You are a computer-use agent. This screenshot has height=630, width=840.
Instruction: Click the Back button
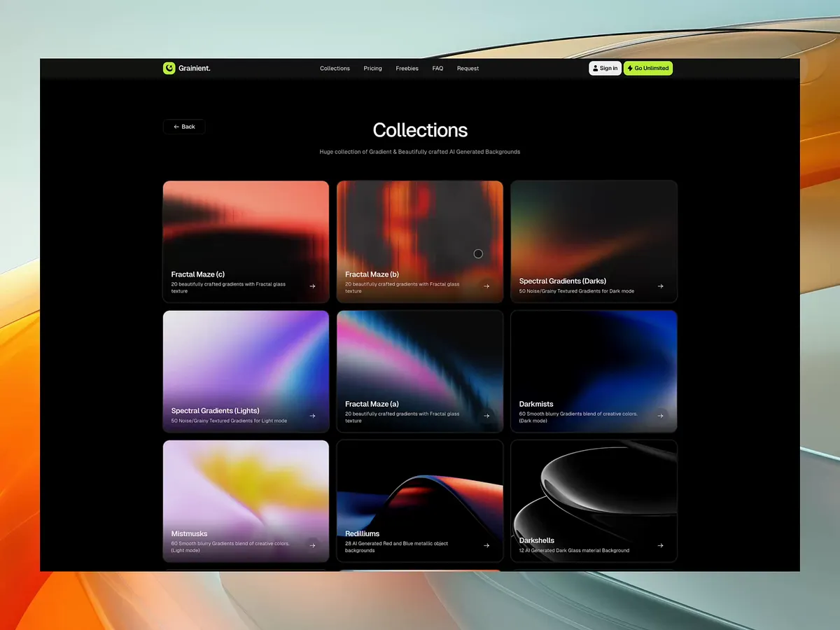pyautogui.click(x=183, y=127)
